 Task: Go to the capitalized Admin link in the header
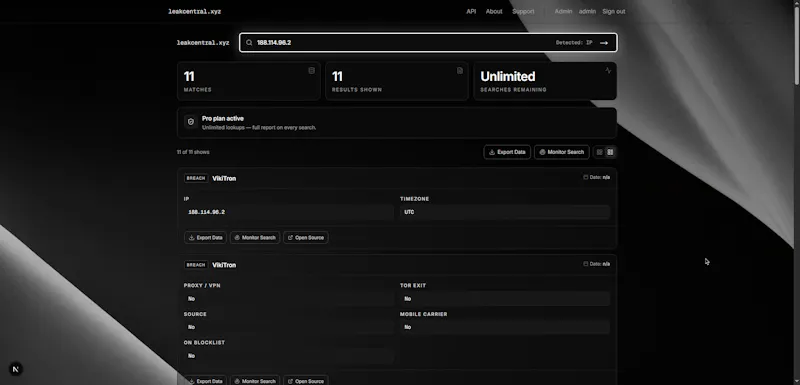point(563,11)
